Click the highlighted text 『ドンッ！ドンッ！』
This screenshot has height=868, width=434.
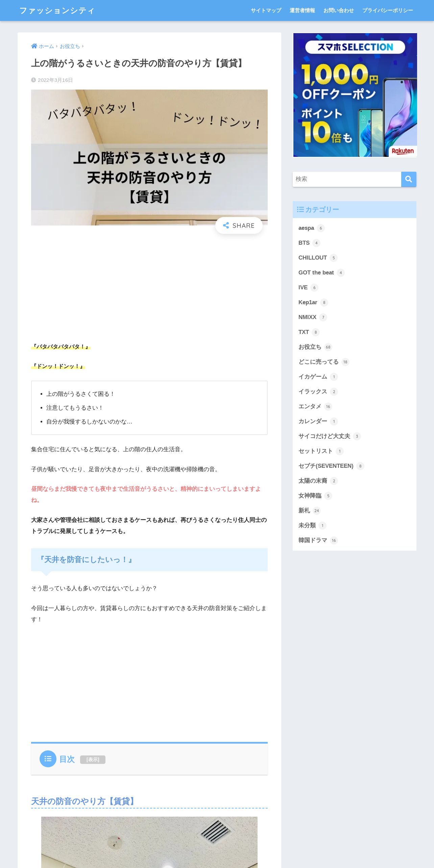point(58,366)
